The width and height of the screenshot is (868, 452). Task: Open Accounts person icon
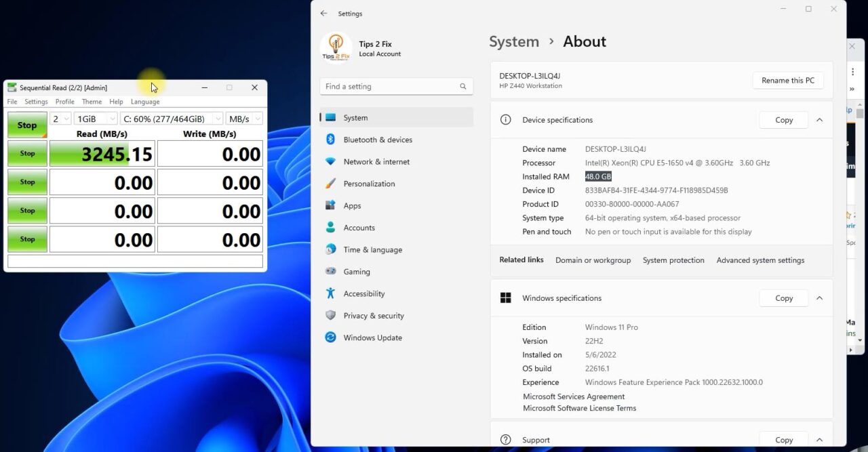click(330, 228)
